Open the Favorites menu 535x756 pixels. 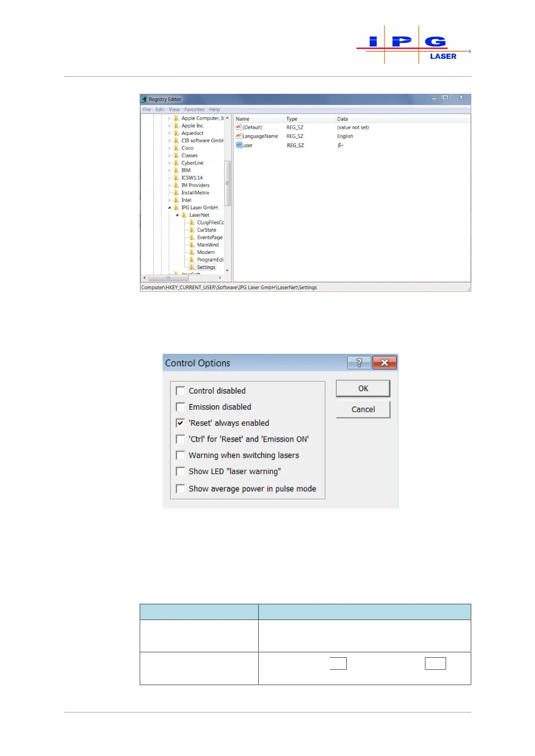pyautogui.click(x=194, y=110)
